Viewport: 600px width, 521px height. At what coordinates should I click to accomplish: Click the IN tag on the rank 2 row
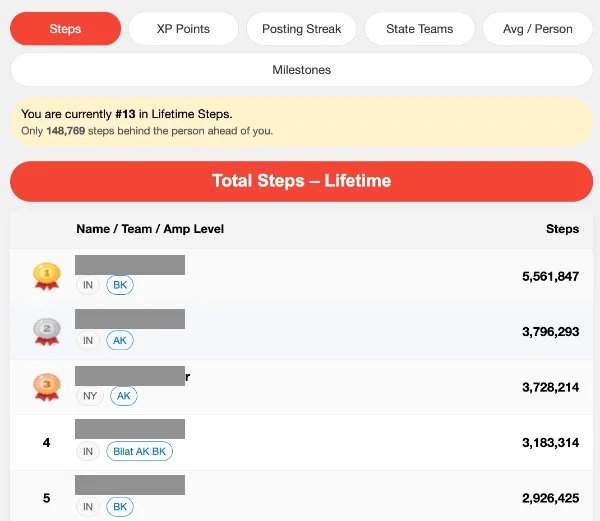(88, 340)
